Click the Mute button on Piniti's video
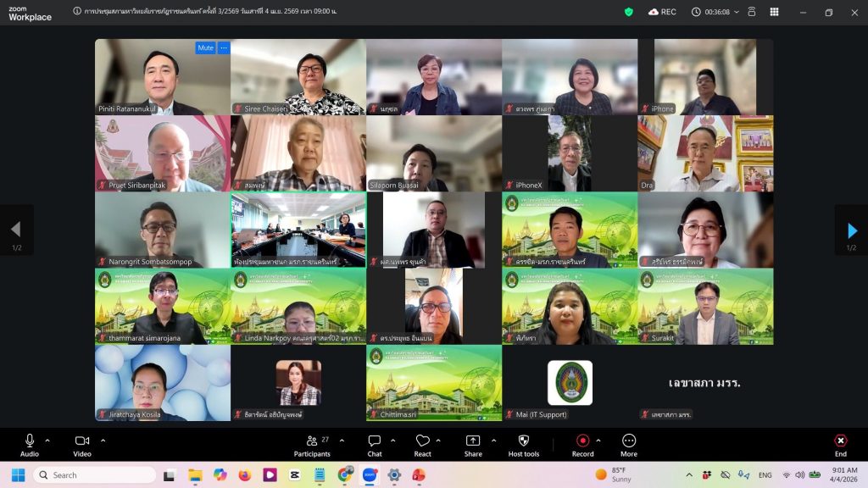868x488 pixels. click(x=205, y=48)
